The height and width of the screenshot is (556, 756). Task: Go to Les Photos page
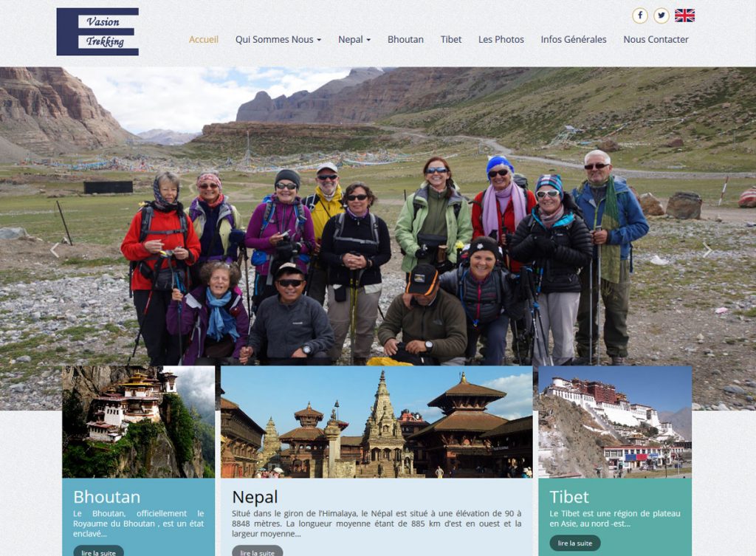point(501,40)
